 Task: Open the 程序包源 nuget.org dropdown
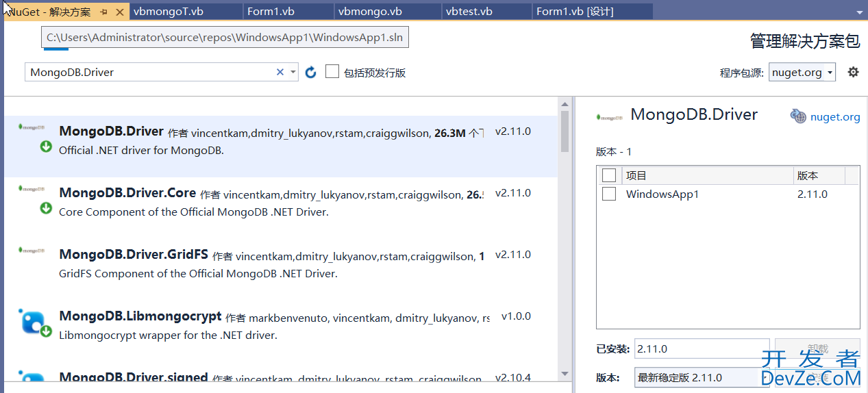tap(802, 72)
